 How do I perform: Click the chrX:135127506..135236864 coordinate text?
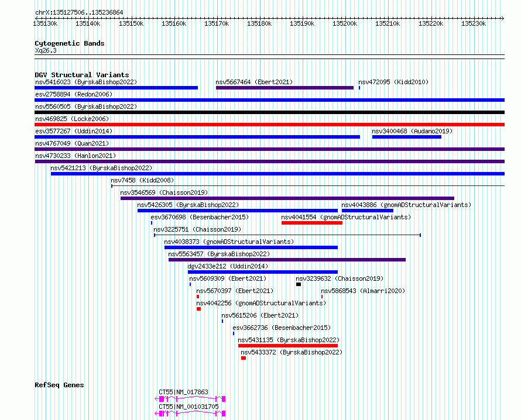click(79, 13)
